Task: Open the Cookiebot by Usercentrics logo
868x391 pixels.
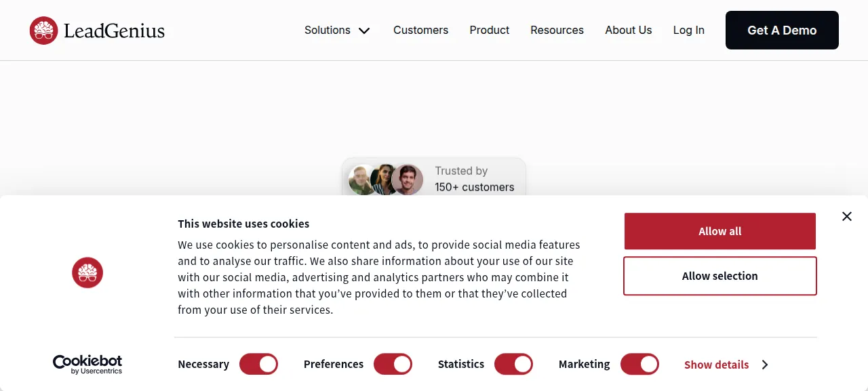Action: (87, 365)
